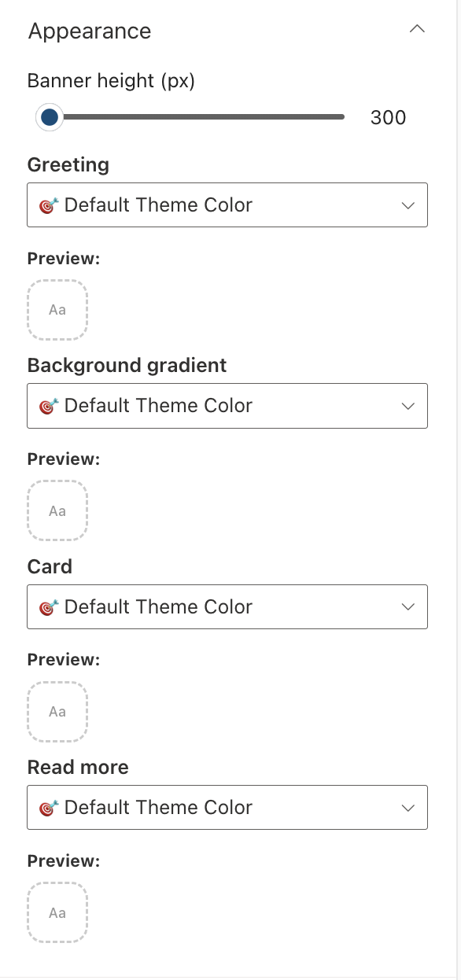Viewport: 461px width, 980px height.
Task: Click the Banner height slider handle
Action: (50, 116)
